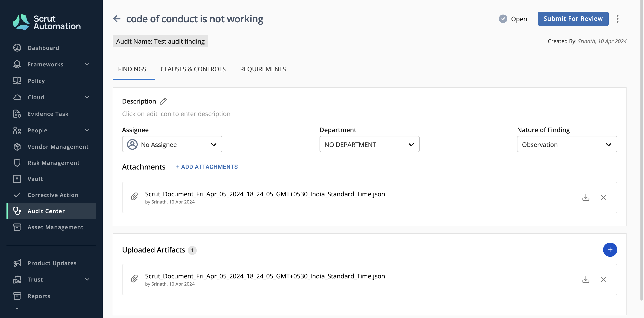Image resolution: width=644 pixels, height=318 pixels.
Task: Click 'Audit Name: Test audit finding' badge
Action: 160,41
